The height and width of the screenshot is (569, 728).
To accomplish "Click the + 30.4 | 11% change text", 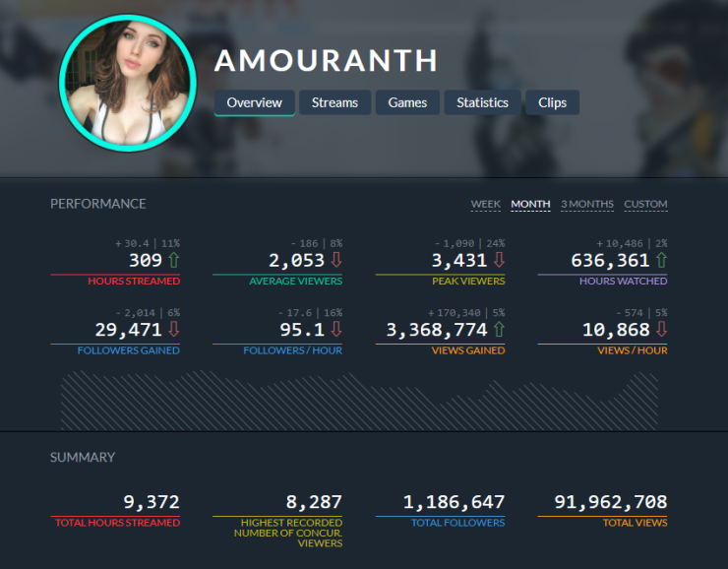I will (148, 243).
